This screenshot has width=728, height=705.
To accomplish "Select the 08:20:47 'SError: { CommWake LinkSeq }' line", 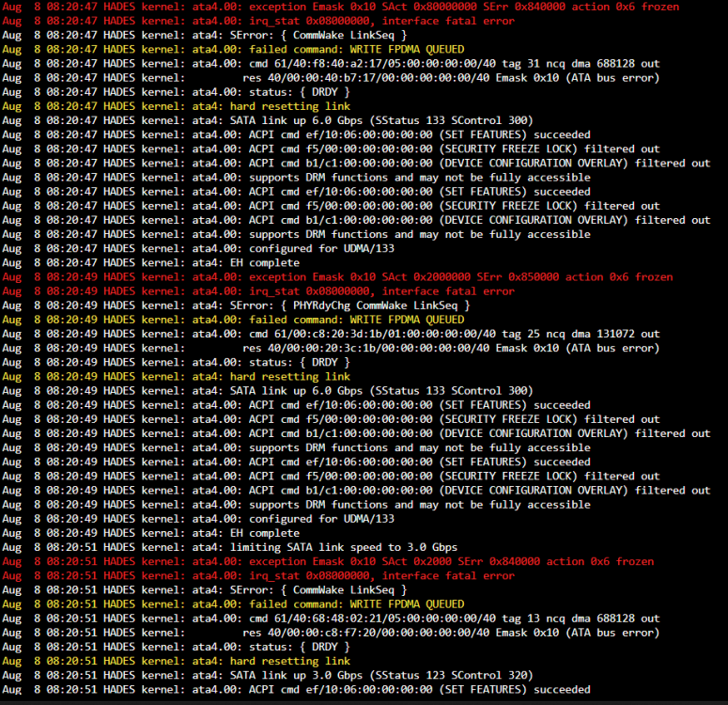I will pos(204,36).
